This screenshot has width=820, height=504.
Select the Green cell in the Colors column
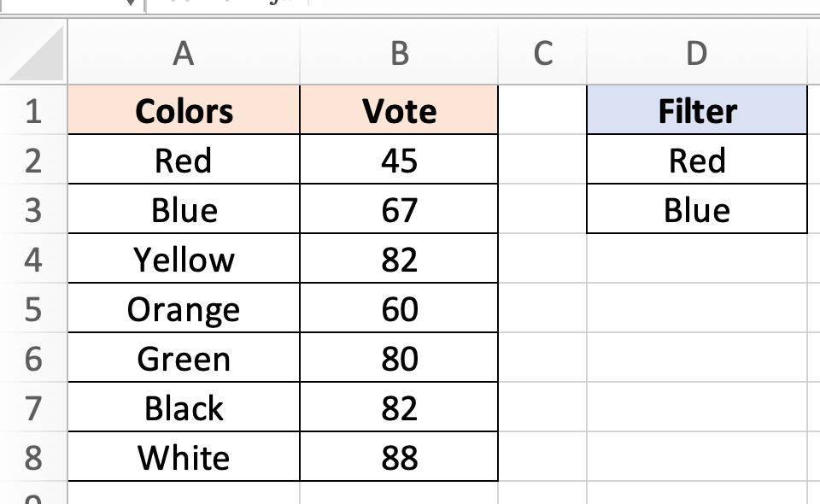(182, 358)
